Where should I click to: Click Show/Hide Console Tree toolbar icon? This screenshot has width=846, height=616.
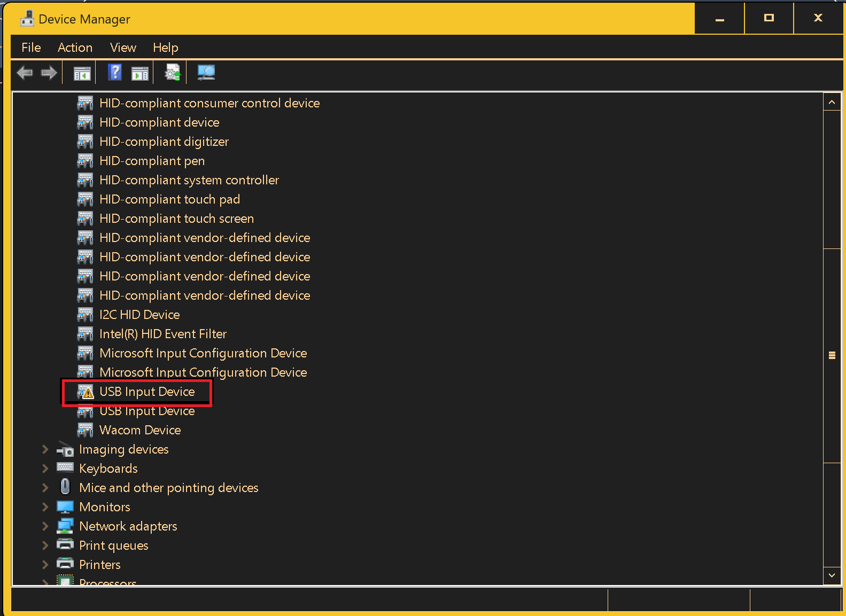click(82, 73)
